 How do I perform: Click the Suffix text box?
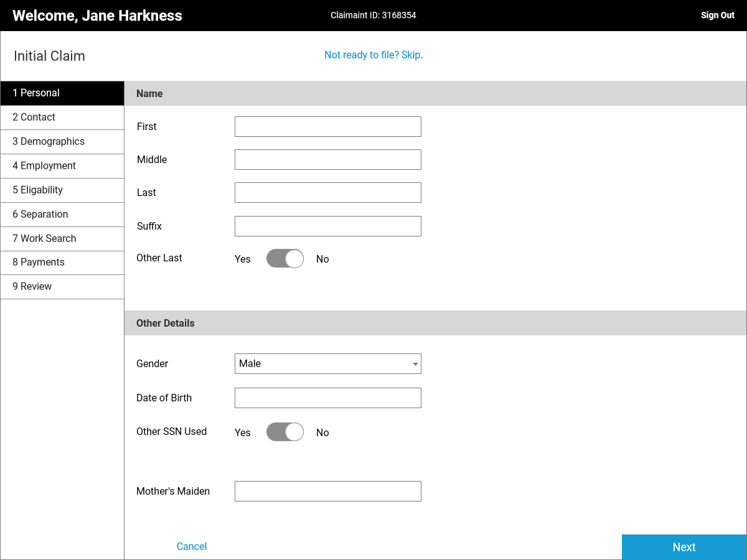pos(327,226)
